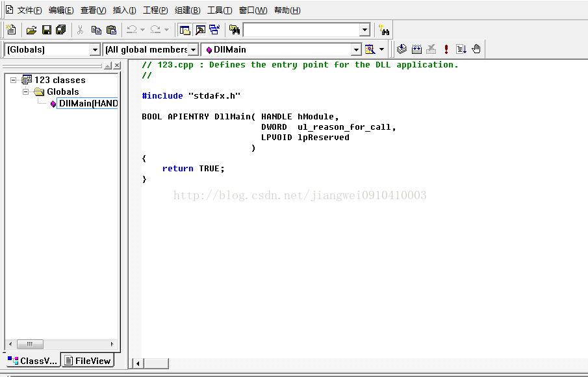Click the Undo arrow icon

132,30
